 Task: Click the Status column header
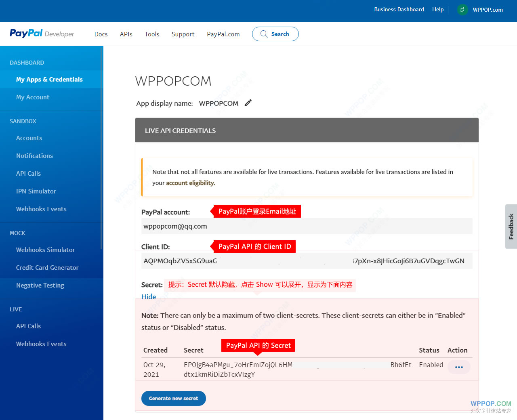click(x=429, y=350)
